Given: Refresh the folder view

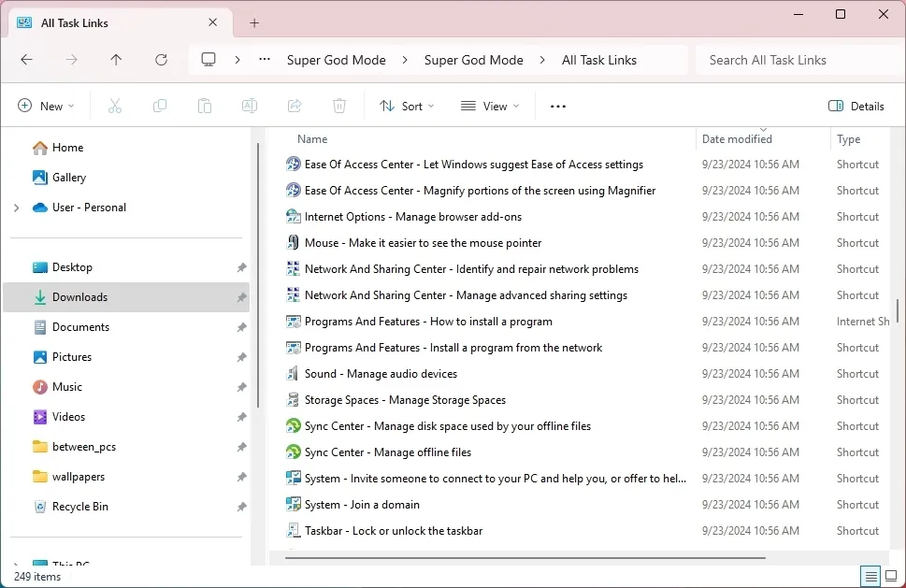Looking at the screenshot, I should click(x=161, y=59).
